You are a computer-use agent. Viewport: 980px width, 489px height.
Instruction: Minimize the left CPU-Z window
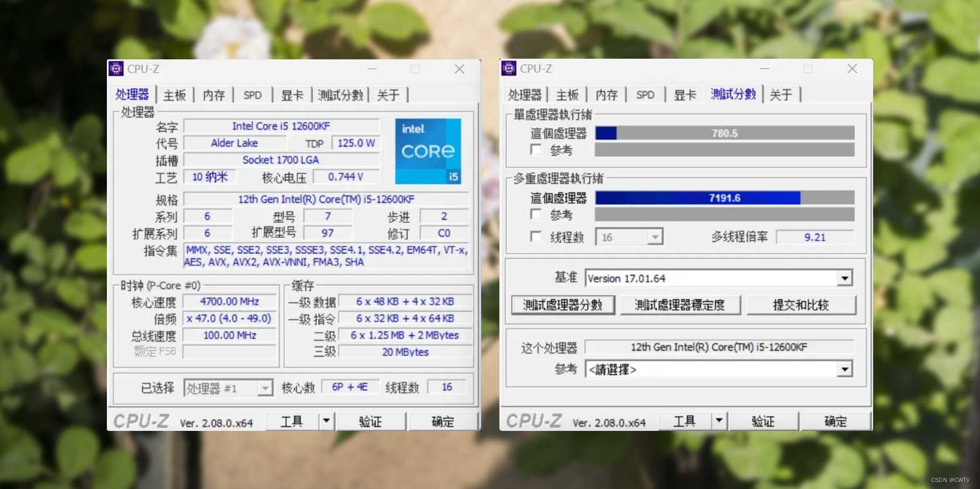[372, 69]
